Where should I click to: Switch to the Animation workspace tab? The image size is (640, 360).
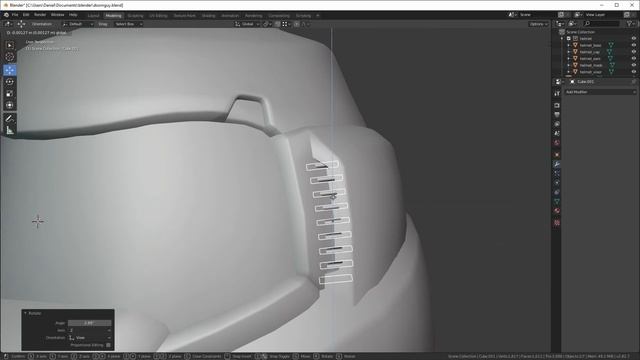click(230, 16)
